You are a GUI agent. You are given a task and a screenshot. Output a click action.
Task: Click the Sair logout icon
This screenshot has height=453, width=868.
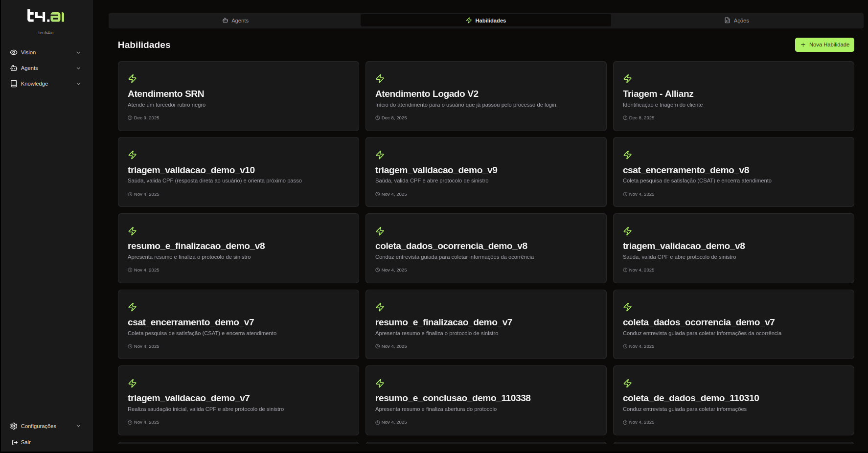(x=15, y=442)
